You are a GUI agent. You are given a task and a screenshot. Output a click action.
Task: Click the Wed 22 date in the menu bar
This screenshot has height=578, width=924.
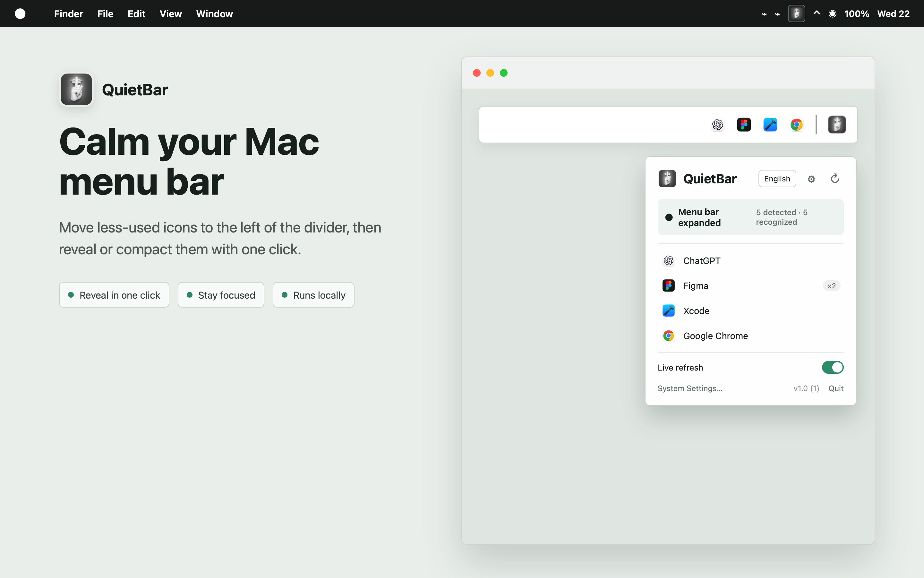[894, 14]
